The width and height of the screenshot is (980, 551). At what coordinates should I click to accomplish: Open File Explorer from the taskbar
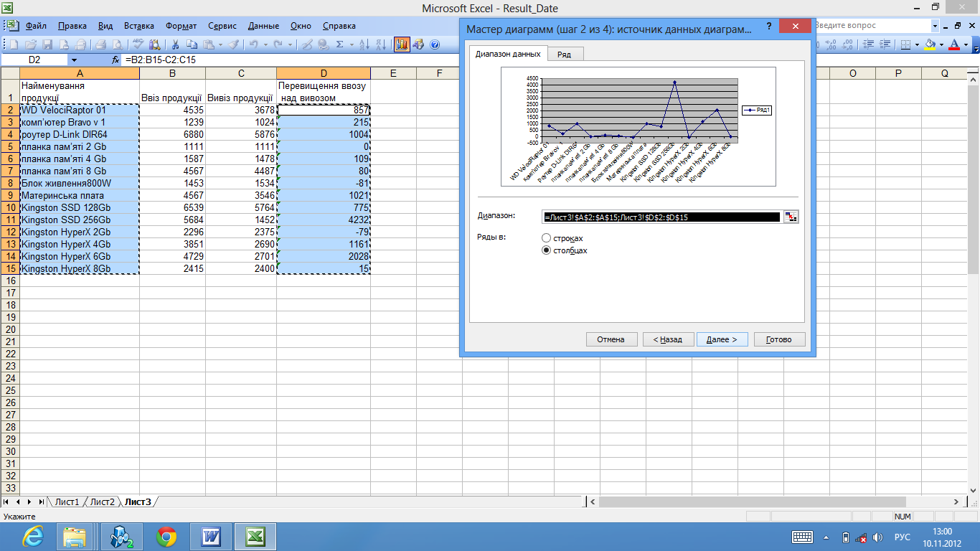click(75, 536)
